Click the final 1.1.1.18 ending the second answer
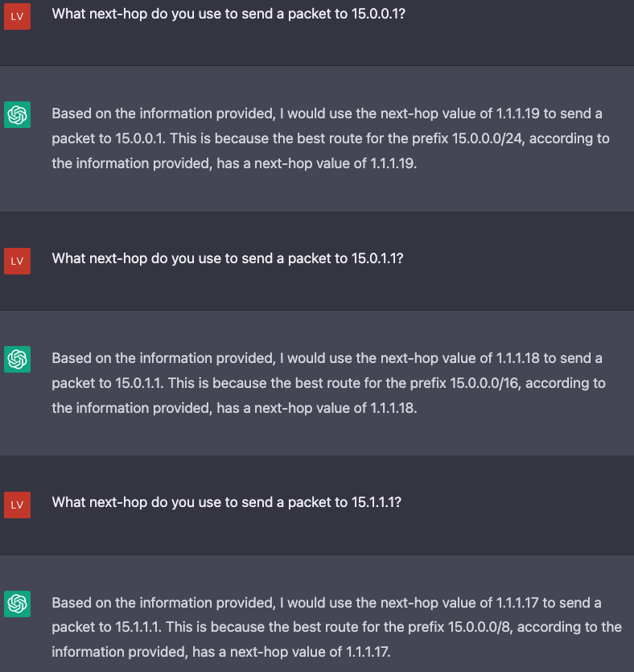634x672 pixels. click(x=393, y=408)
